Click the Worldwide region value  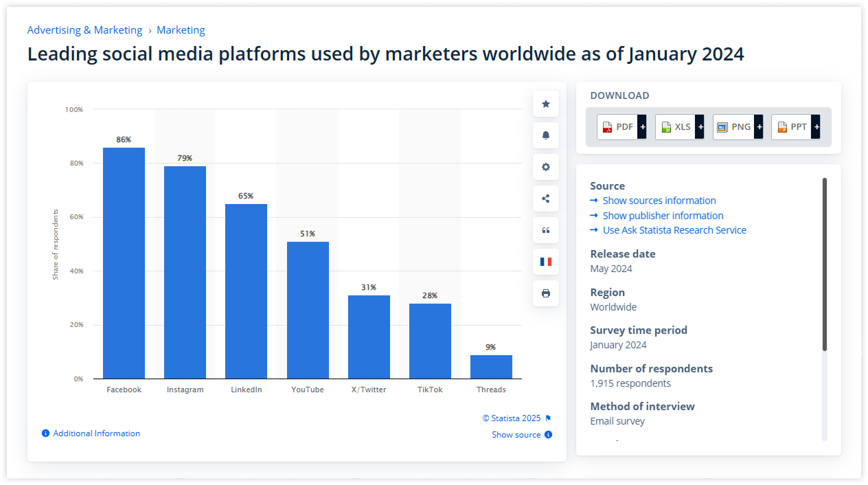pos(613,307)
